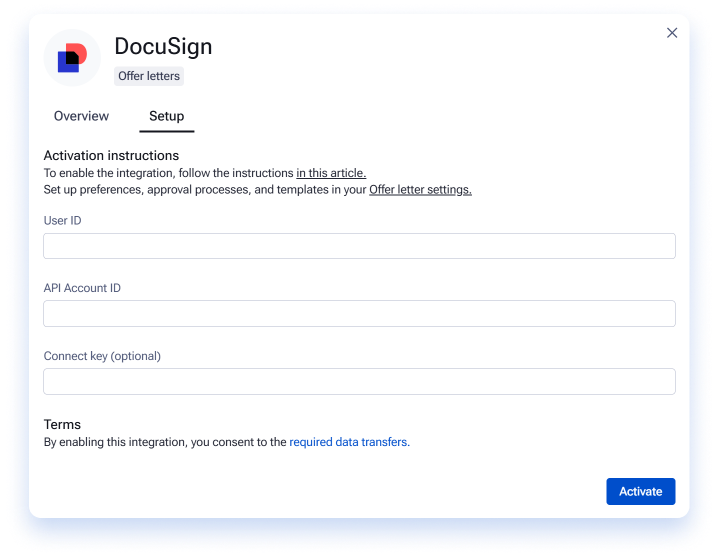Click into the API Account ID field
The height and width of the screenshot is (556, 718).
359,314
